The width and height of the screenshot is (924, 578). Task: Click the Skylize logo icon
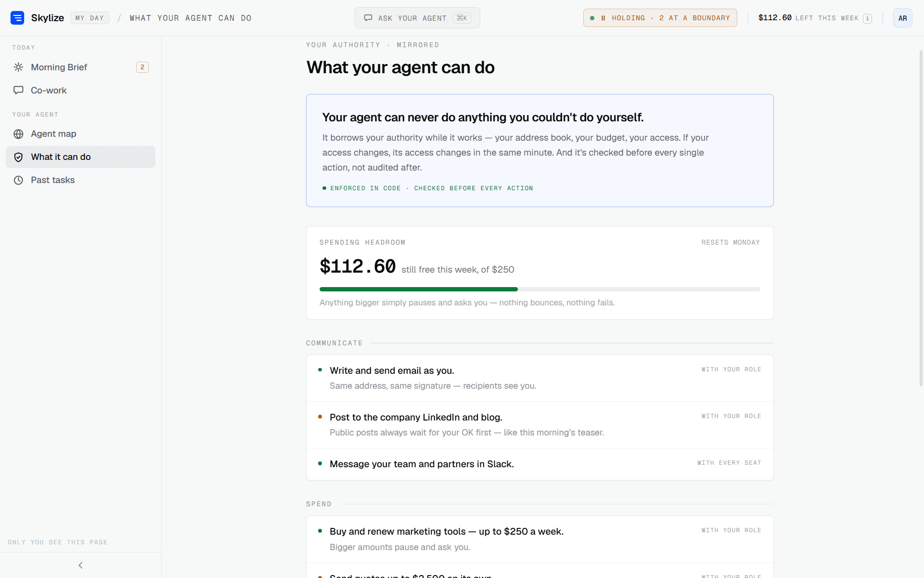17,18
